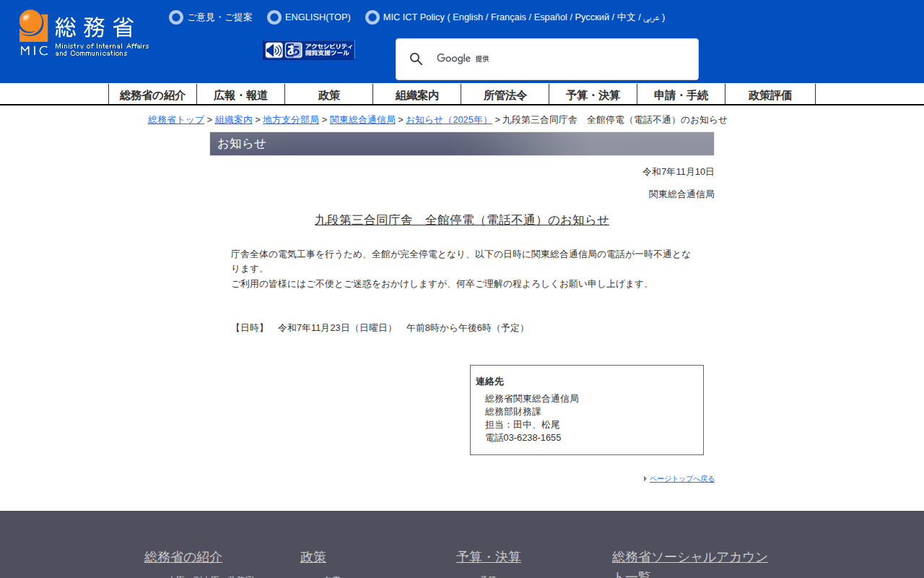
Task: Click the circle icon beside MIC ICT Policy
Action: point(372,17)
